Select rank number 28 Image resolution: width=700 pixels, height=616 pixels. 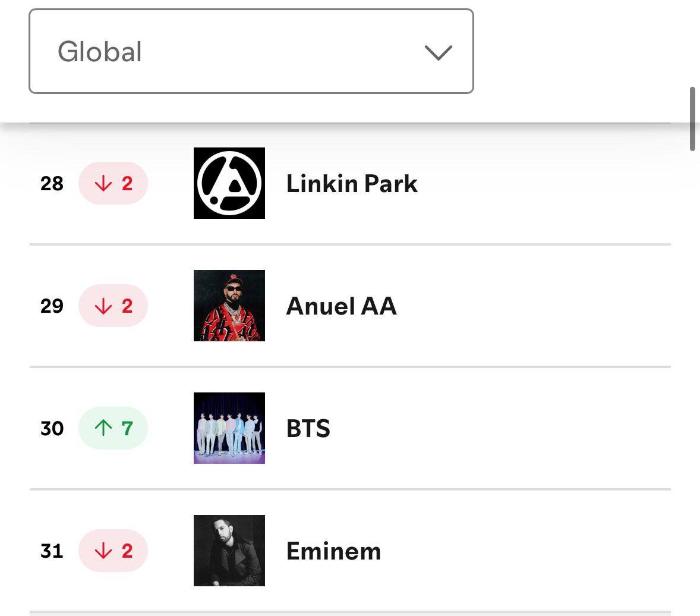coord(52,184)
